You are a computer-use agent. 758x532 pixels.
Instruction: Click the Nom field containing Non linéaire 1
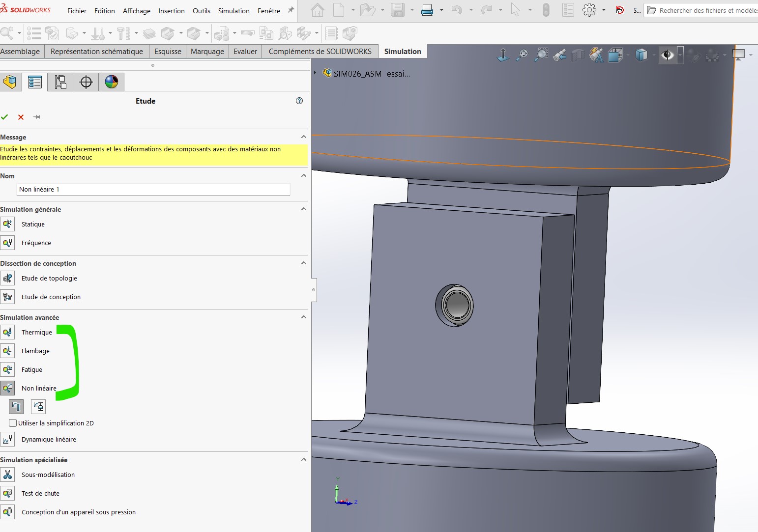(x=153, y=189)
